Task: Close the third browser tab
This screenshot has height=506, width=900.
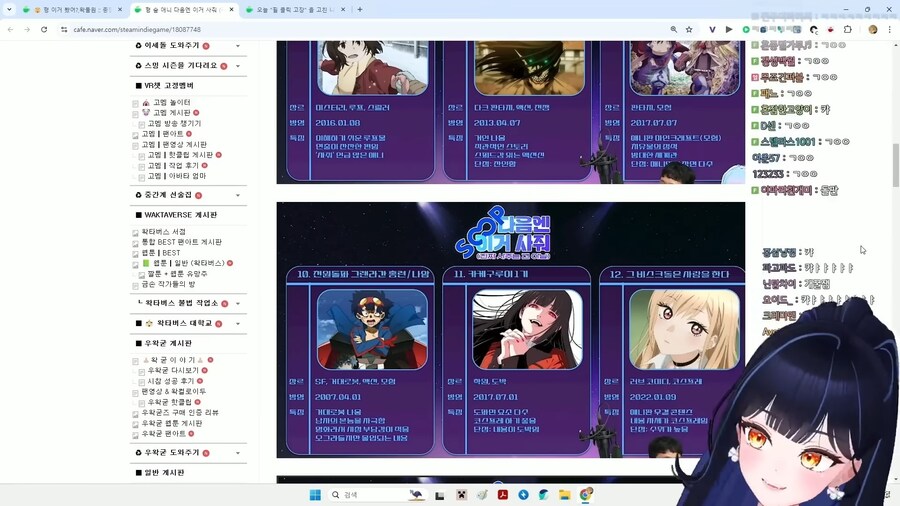Action: [x=343, y=9]
